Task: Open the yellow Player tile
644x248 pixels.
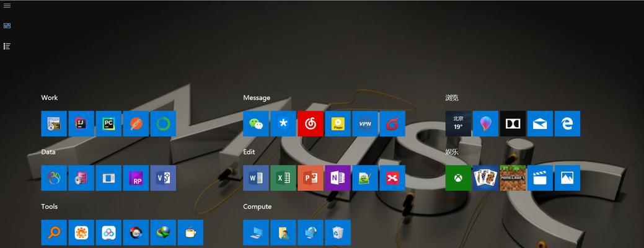Action: tap(338, 123)
